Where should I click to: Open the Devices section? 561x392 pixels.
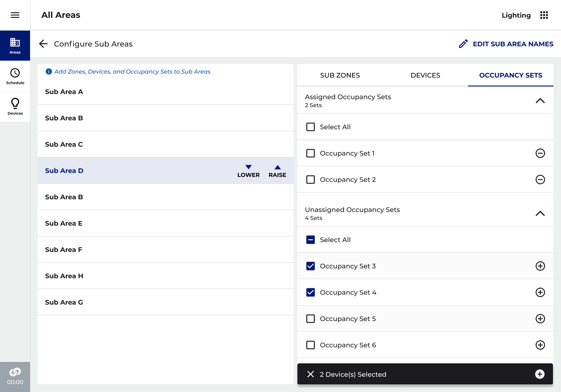15,107
